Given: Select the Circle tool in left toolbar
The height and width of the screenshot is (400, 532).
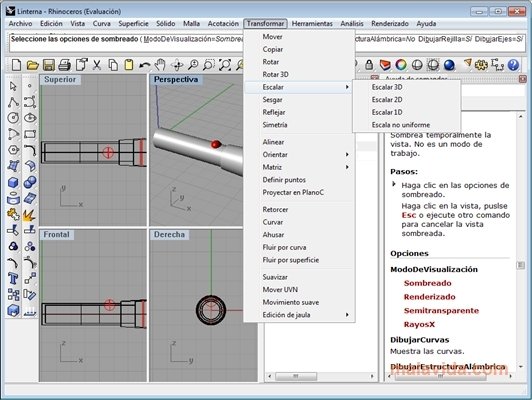Looking at the screenshot, I should coord(13,118).
